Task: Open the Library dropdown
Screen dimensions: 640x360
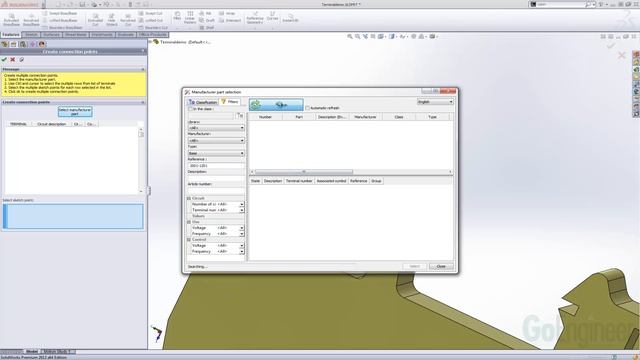Action: pos(216,128)
